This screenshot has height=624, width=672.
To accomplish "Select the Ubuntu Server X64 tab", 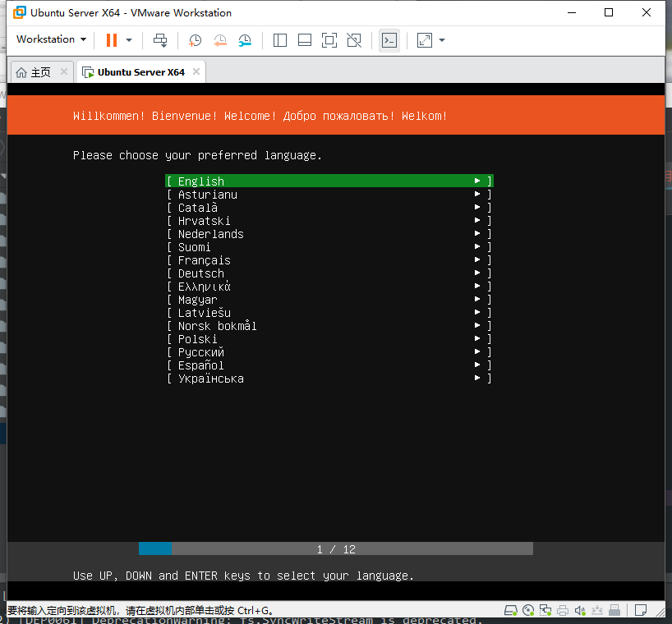I will coord(141,72).
